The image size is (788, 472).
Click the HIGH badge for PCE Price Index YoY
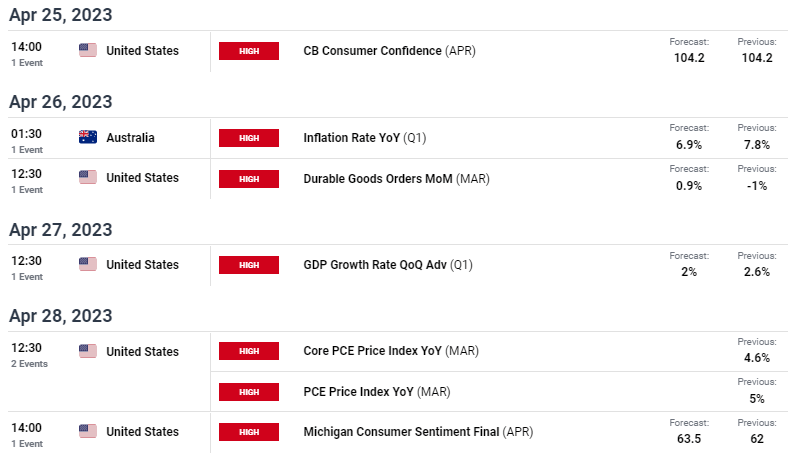pos(249,392)
